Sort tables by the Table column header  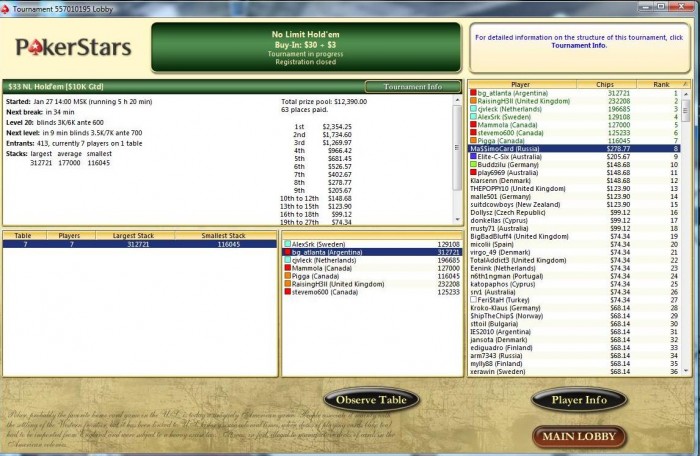(x=23, y=235)
